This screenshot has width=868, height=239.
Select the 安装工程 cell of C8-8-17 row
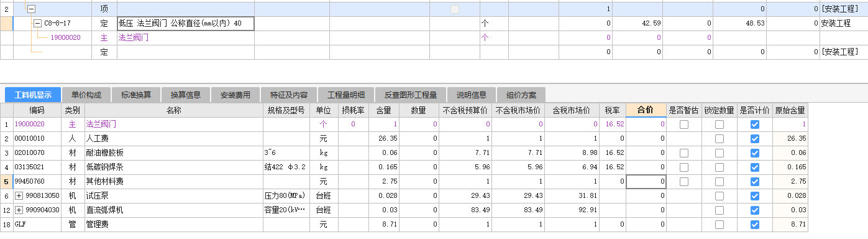[844, 24]
